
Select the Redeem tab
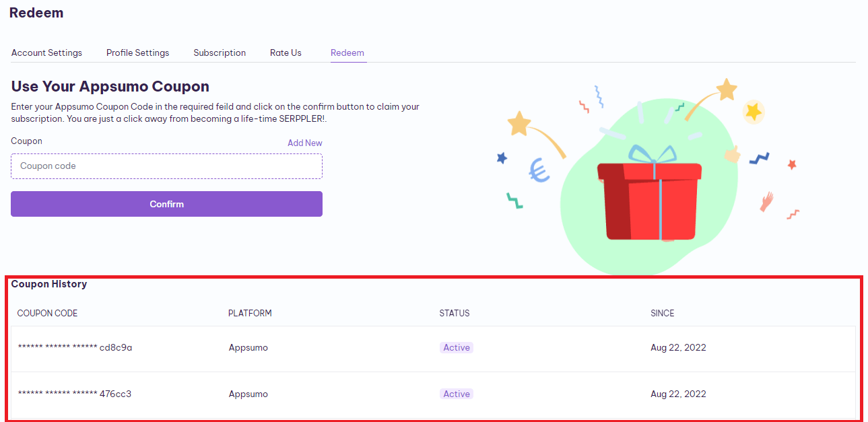(x=347, y=52)
